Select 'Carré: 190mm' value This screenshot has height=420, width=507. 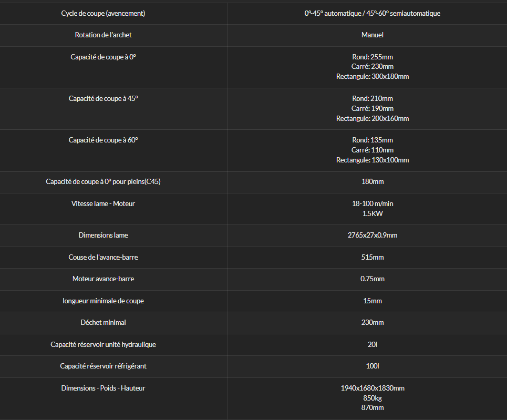point(372,108)
